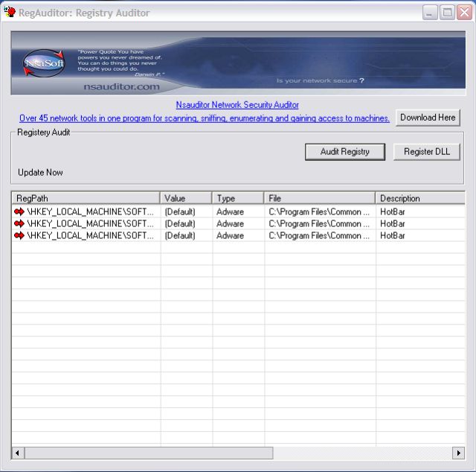Viewport: 476px width, 472px height.
Task: Sort by the Value column header
Action: coord(186,198)
